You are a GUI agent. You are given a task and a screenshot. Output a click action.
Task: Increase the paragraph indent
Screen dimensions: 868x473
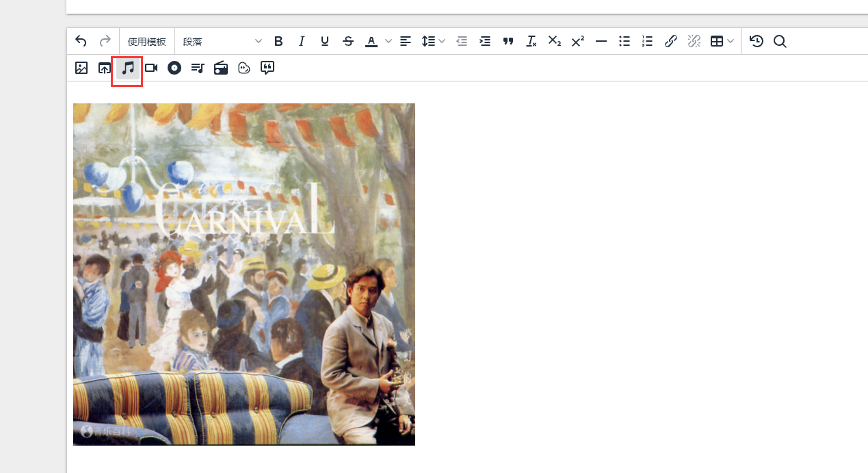click(x=485, y=42)
